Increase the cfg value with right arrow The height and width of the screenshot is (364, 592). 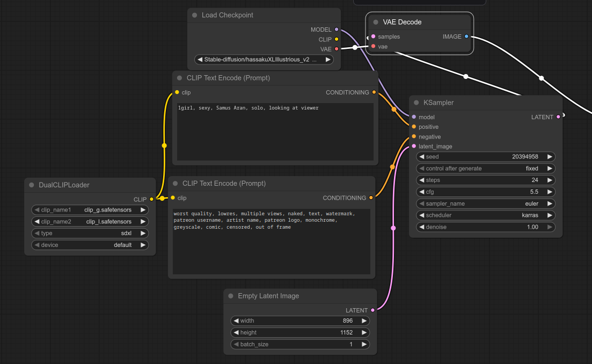tap(550, 192)
